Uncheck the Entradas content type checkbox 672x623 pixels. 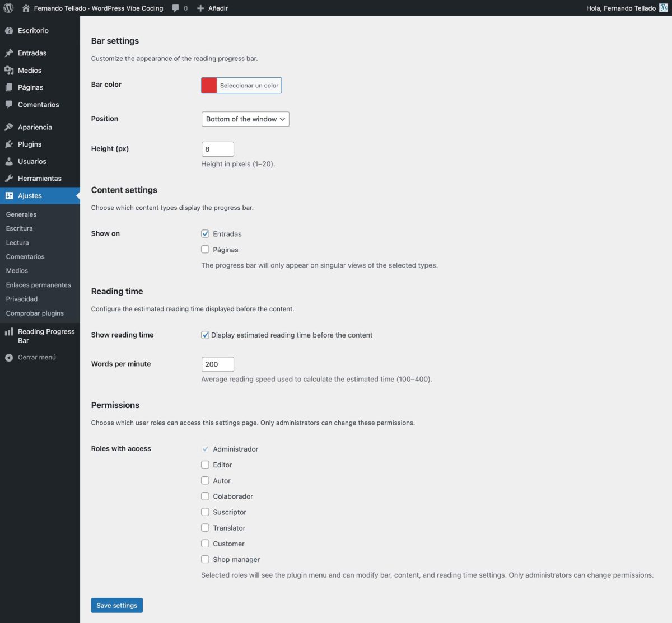point(205,233)
